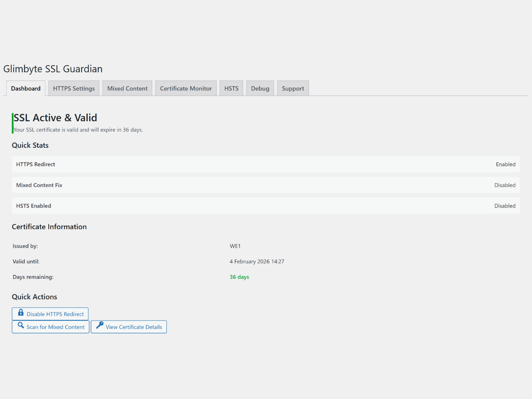Click the SSL Active & Valid heading

(x=55, y=118)
